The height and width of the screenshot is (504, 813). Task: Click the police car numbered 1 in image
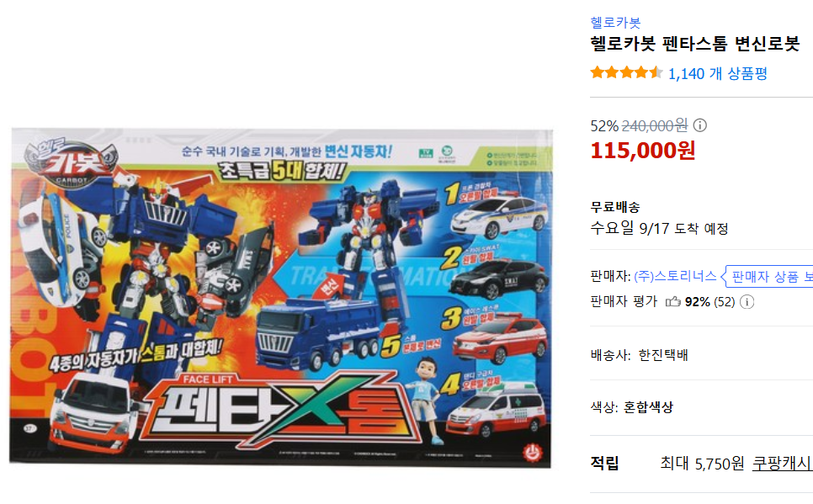pos(499,215)
